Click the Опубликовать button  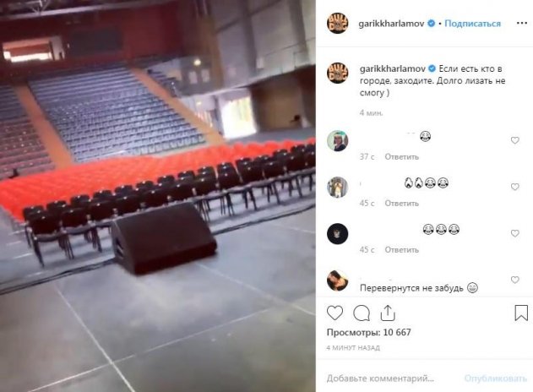(496, 378)
